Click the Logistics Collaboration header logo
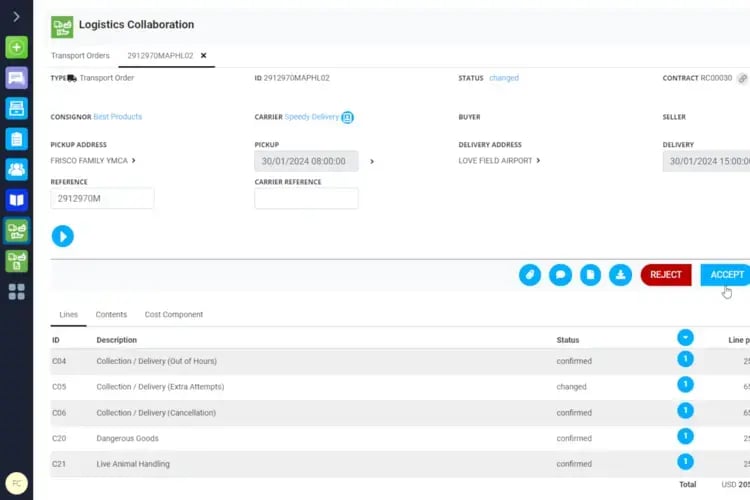The image size is (750, 500). (x=62, y=27)
